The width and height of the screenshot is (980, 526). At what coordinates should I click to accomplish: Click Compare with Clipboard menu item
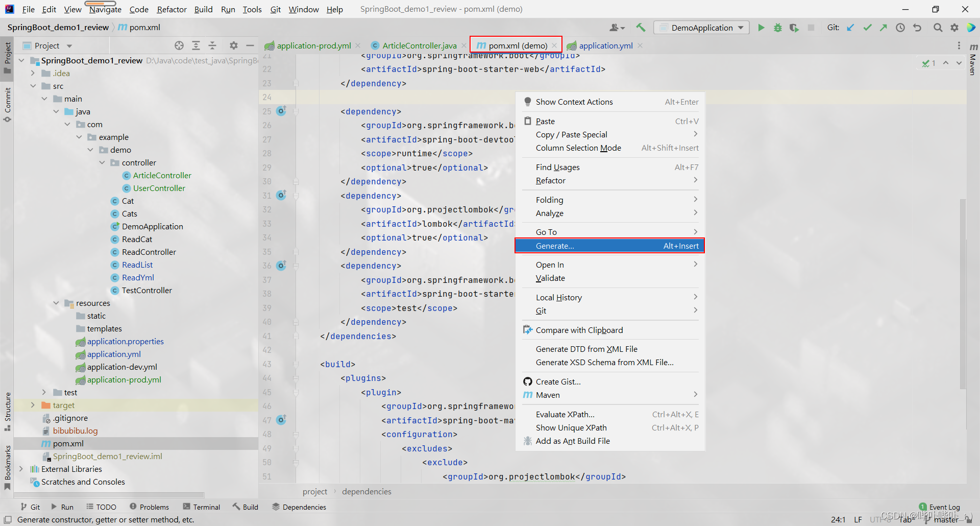pyautogui.click(x=610, y=330)
